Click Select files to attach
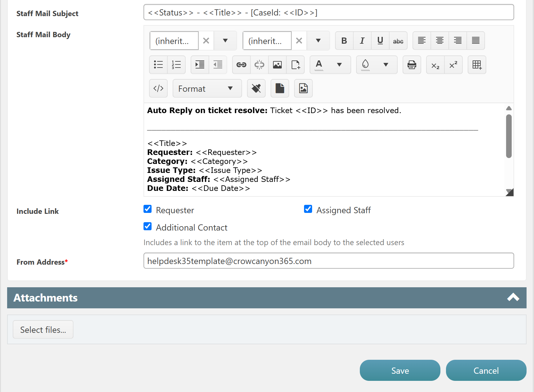 tap(43, 329)
